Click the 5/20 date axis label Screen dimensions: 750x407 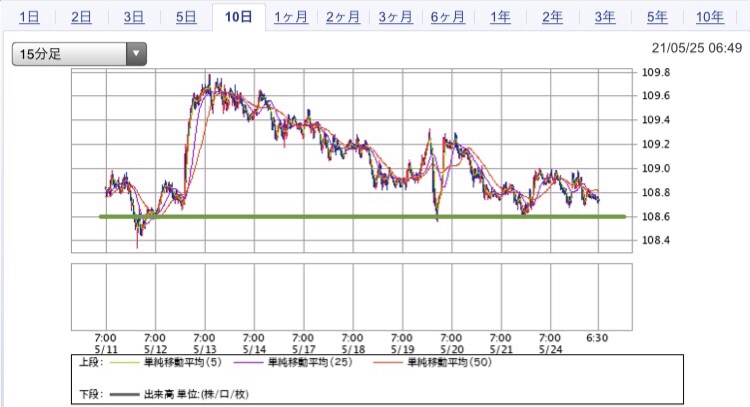[x=452, y=350]
